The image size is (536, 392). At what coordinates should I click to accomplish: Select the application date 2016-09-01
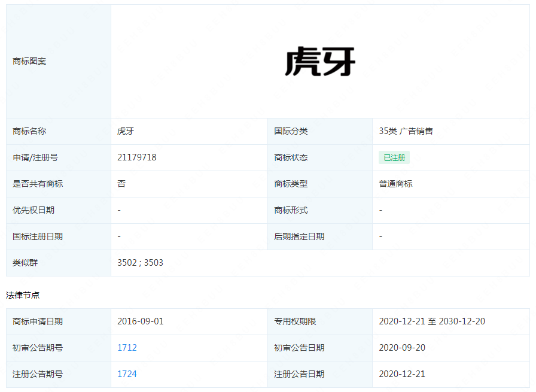click(x=141, y=321)
